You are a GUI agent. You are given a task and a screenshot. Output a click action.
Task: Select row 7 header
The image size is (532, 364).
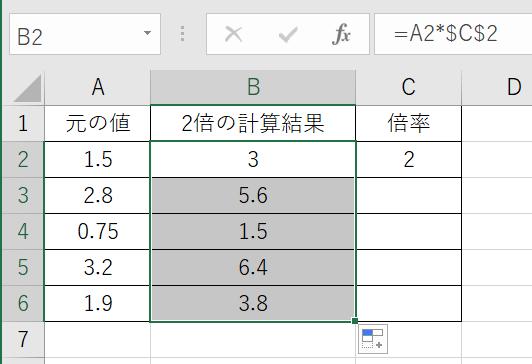[23, 339]
